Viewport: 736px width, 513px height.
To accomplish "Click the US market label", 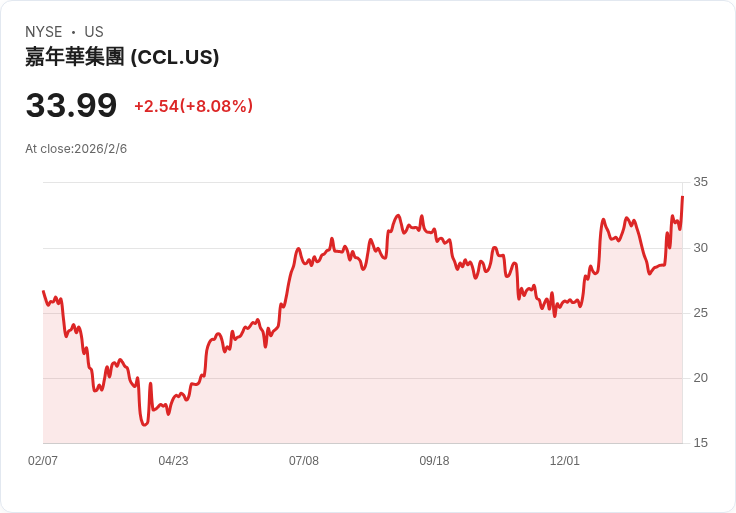I will (94, 32).
